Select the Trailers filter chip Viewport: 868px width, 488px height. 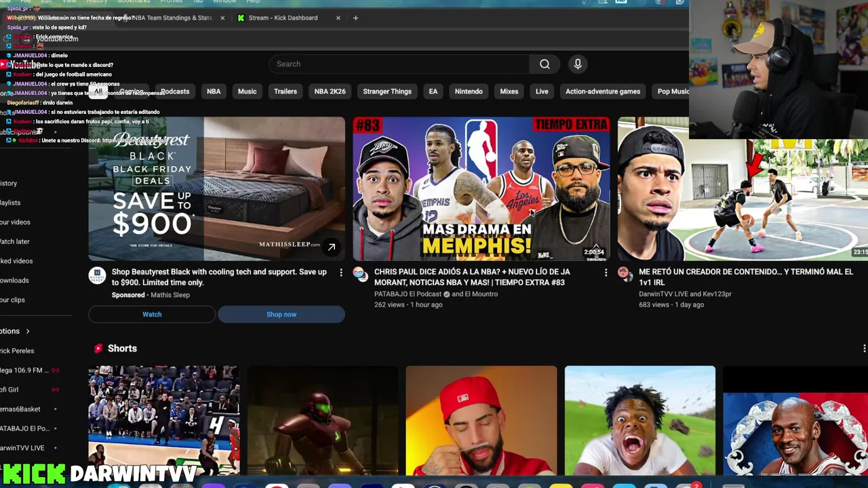(x=285, y=91)
